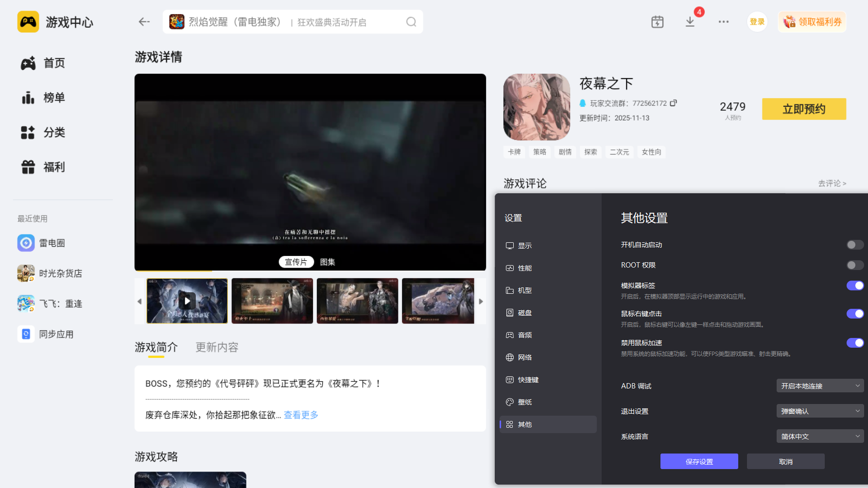Switch to the 图集 tab
The image size is (868, 488).
point(329,262)
